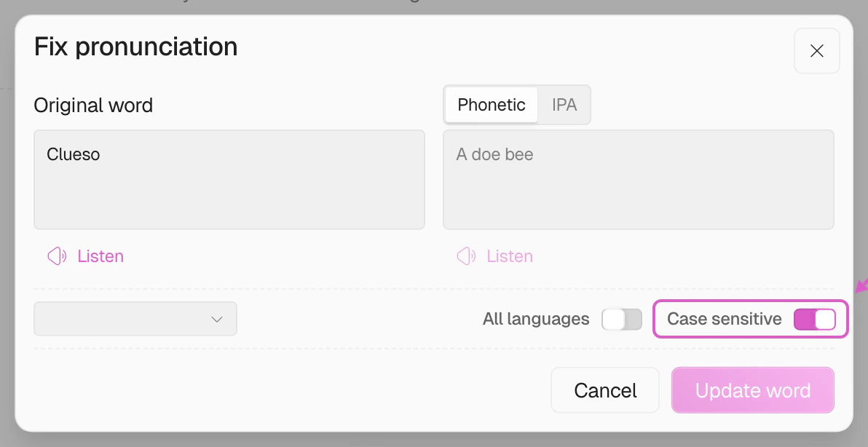
Task: Click the Fix pronunciation dialog title
Action: (136, 47)
